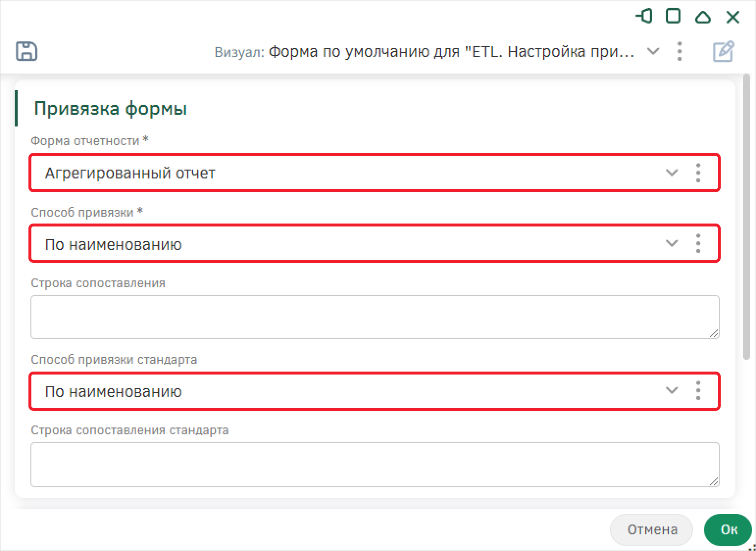Image resolution: width=756 pixels, height=551 pixels.
Task: Click the dock panel window icon
Action: pyautogui.click(x=644, y=16)
